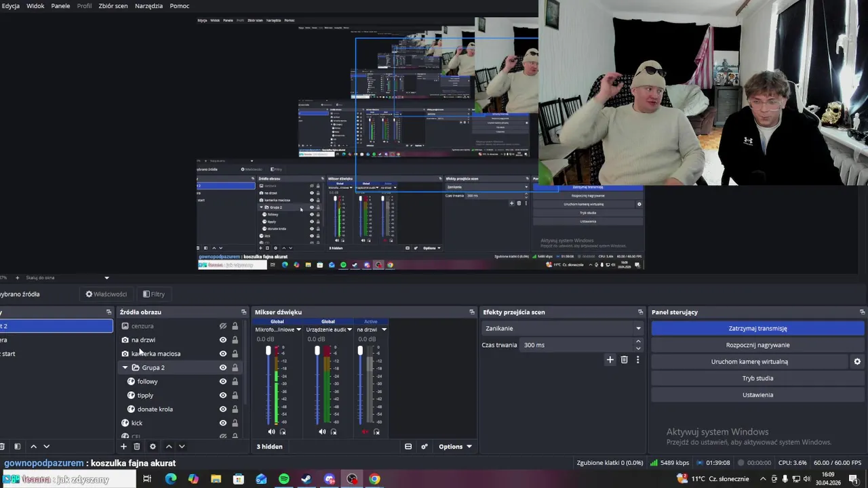Undock the Mikser dźwięku panel
This screenshot has height=488, width=868.
(x=472, y=312)
